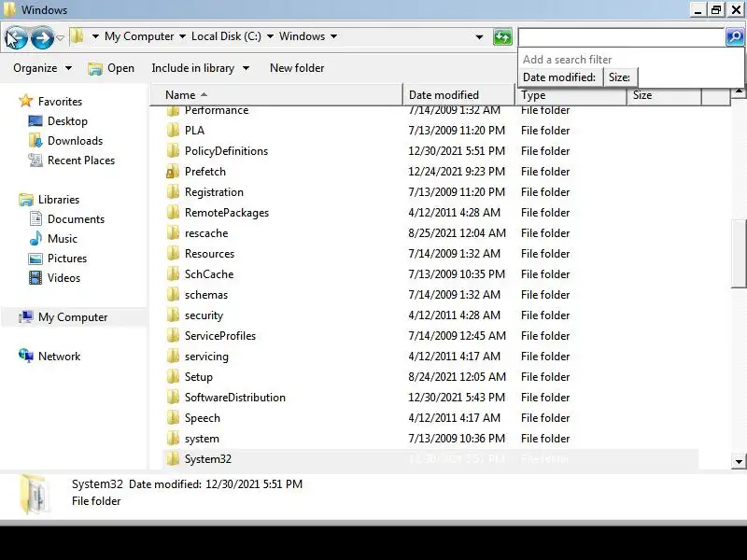Click the vertical scrollbar thumb

[x=739, y=253]
